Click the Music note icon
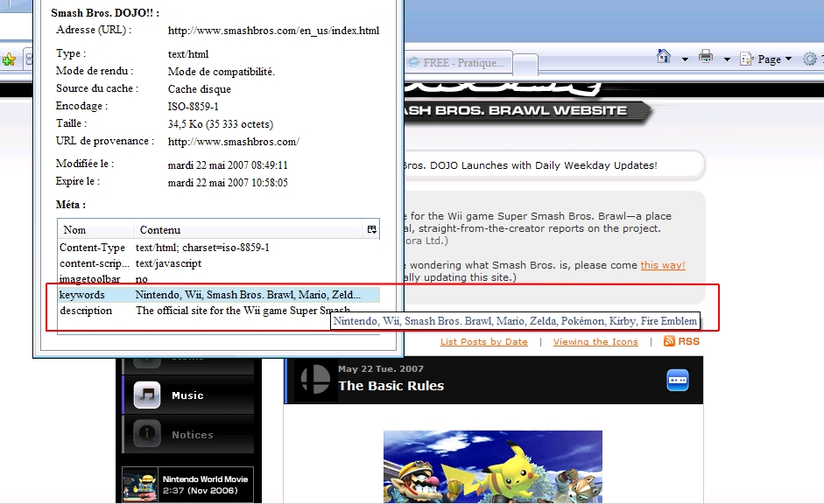This screenshot has width=824, height=504. coord(146,395)
